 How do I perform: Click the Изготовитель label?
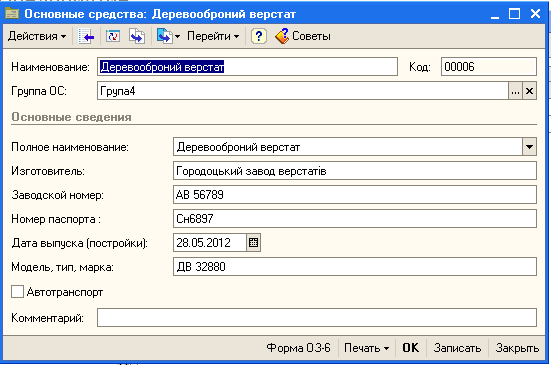pos(48,171)
